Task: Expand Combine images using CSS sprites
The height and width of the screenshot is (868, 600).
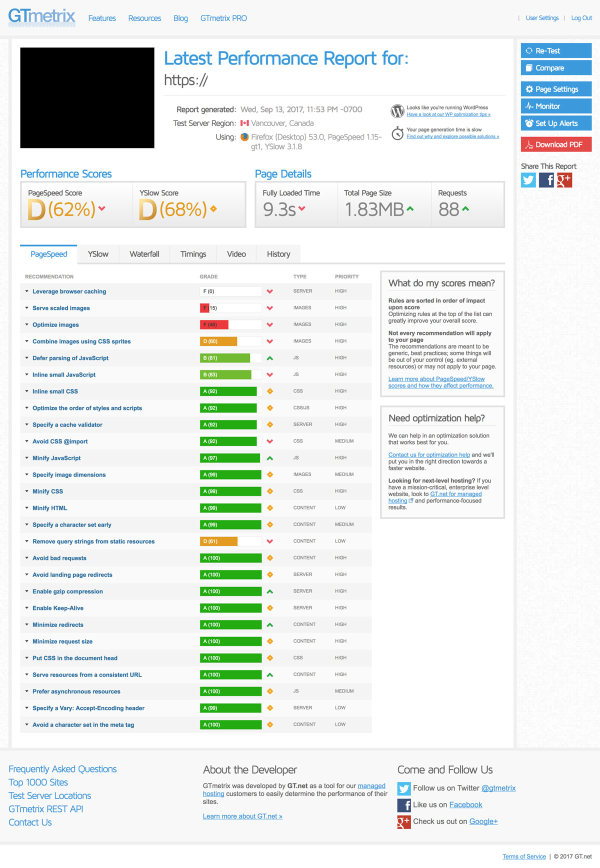Action: [x=81, y=341]
